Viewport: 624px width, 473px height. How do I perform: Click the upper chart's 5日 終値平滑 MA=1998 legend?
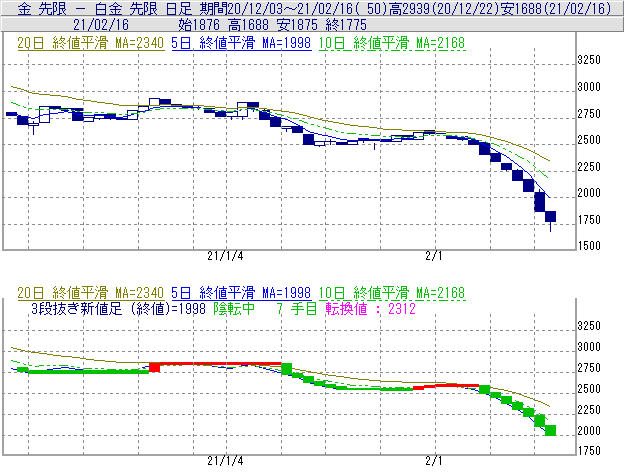(x=241, y=43)
